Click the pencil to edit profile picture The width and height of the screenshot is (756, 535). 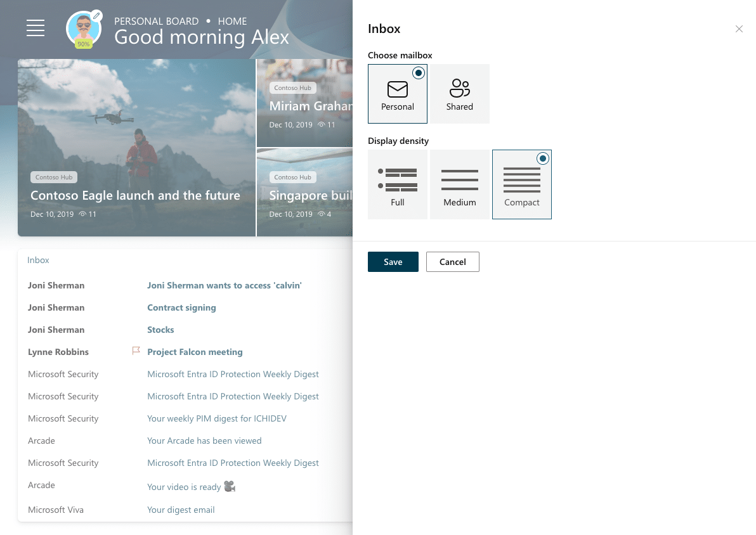tap(97, 15)
